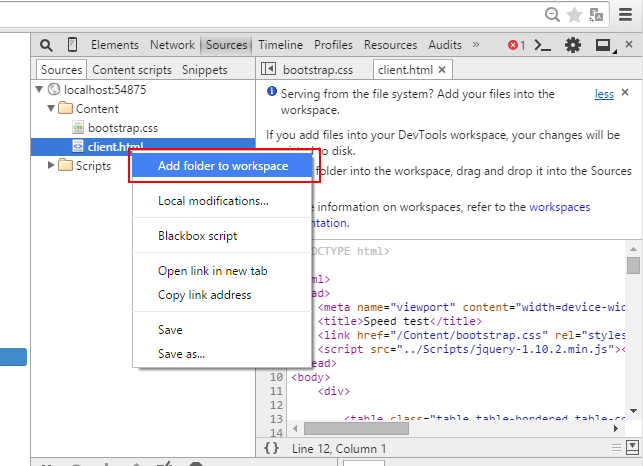Image resolution: width=643 pixels, height=466 pixels.
Task: Expand the Scripts folder
Action: click(51, 165)
